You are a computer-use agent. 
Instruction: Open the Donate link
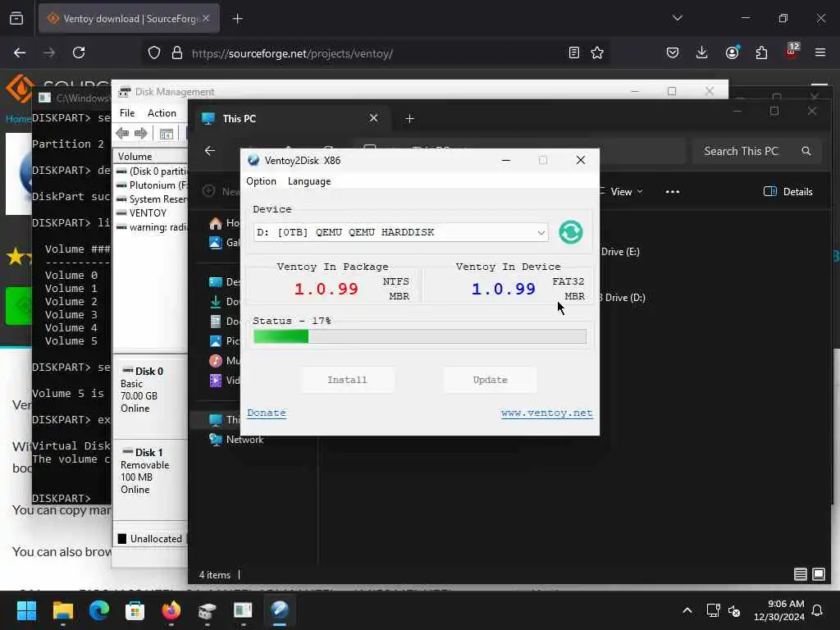(267, 413)
